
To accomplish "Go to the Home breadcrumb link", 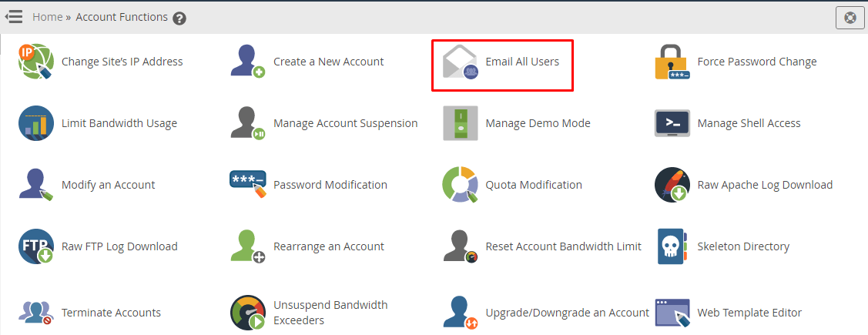I will click(47, 17).
